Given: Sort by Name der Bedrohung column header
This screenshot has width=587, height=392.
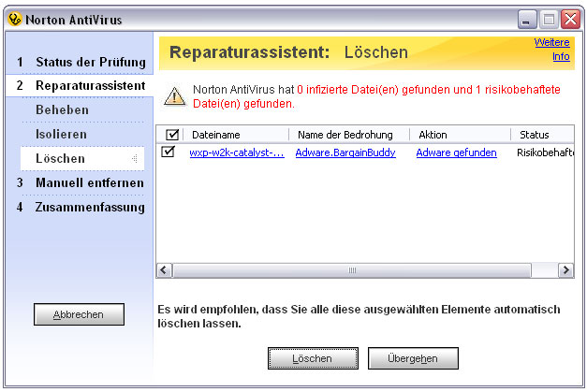Looking at the screenshot, I should (349, 135).
